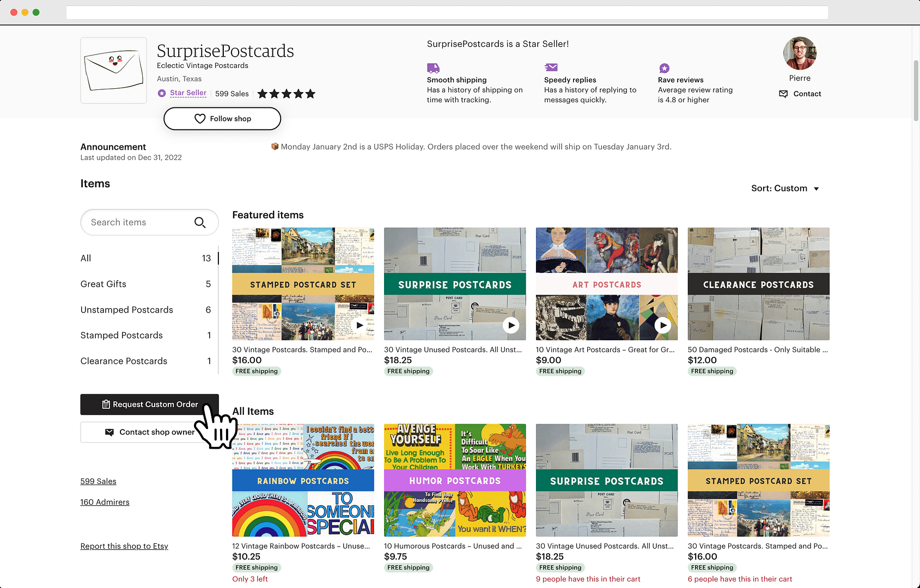Click the five-star shop rating
This screenshot has height=588, width=920.
(x=287, y=94)
